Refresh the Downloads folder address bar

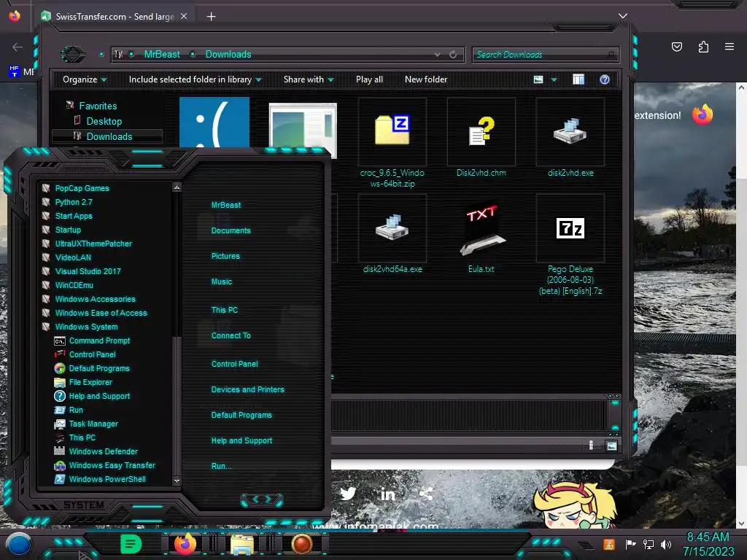click(453, 54)
